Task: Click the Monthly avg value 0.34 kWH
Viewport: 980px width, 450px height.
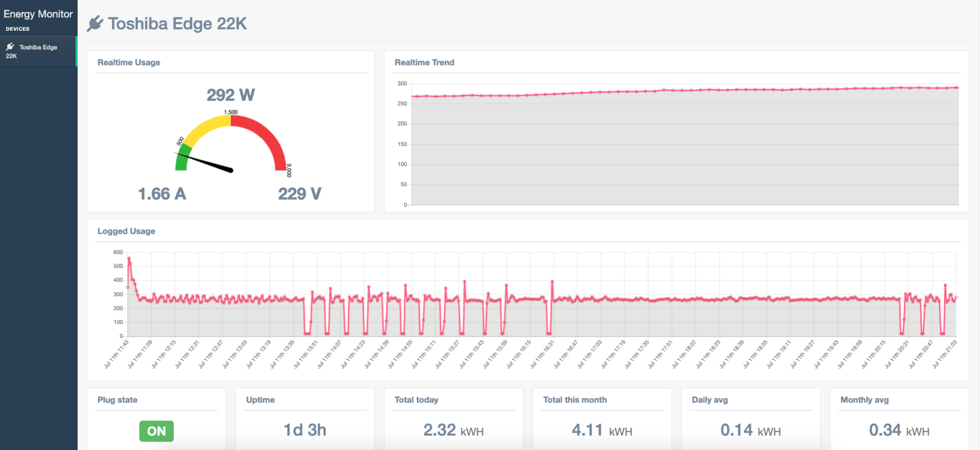Action: click(899, 430)
